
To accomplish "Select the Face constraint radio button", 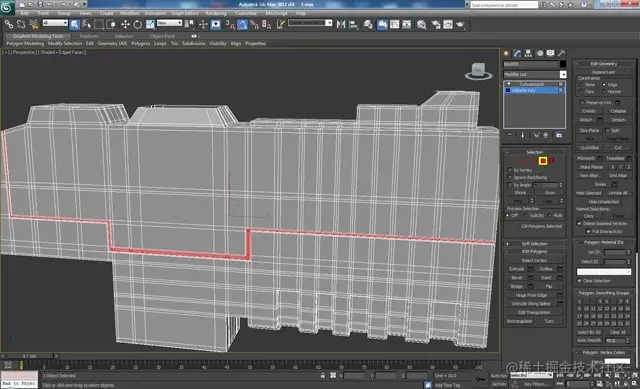I will (581, 92).
